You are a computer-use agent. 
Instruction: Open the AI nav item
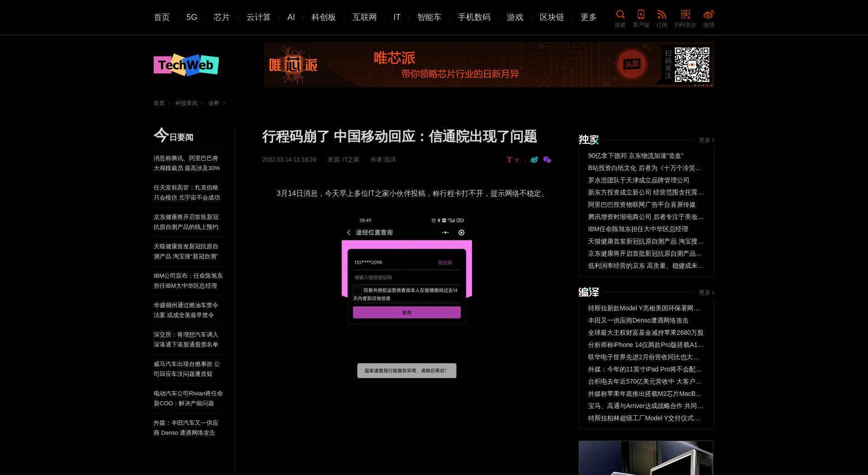(x=291, y=17)
